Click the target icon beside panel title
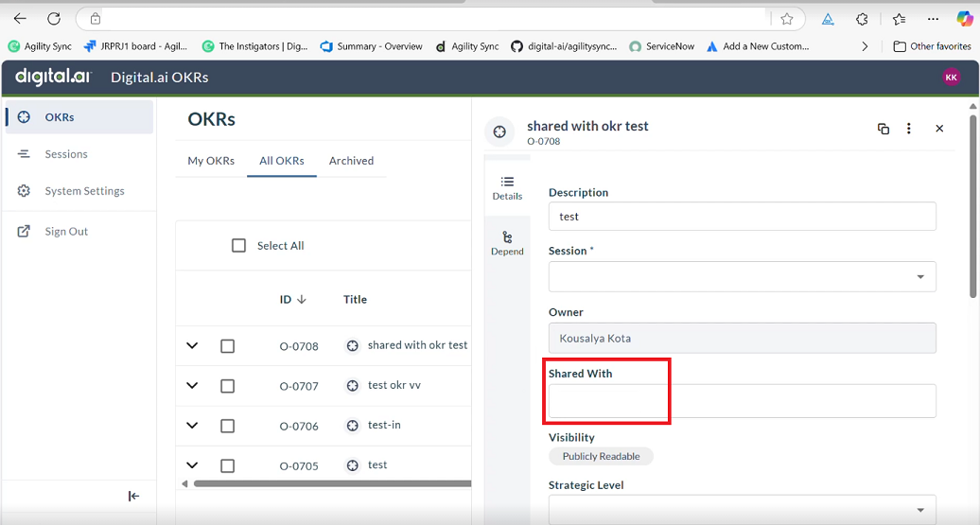980x525 pixels. 499,131
